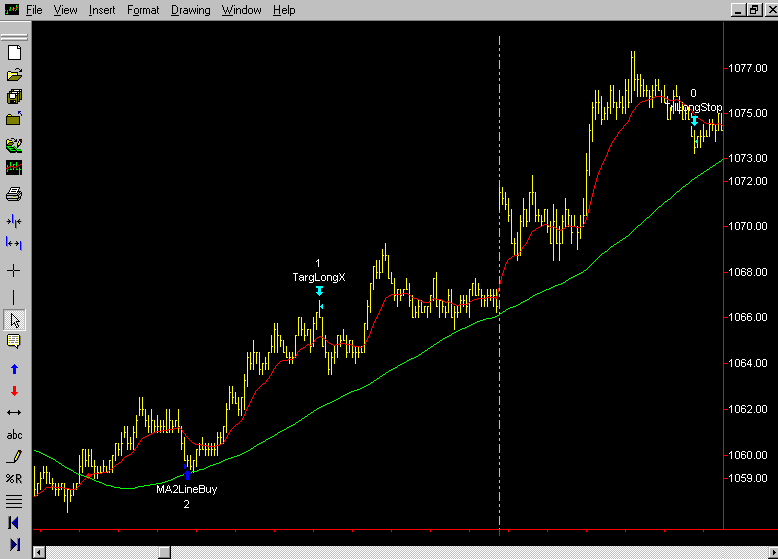
Task: Open the Help menu
Action: [x=284, y=10]
